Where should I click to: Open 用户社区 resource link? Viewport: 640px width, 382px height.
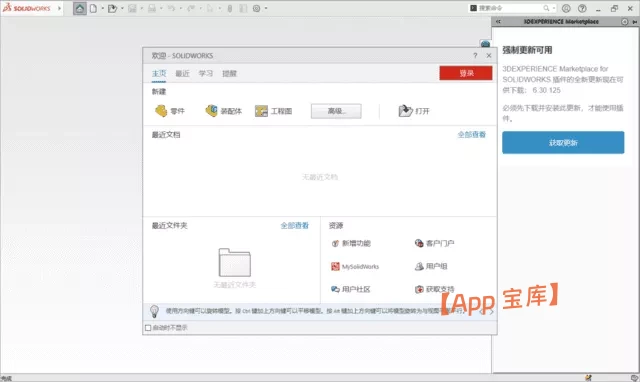(351, 289)
